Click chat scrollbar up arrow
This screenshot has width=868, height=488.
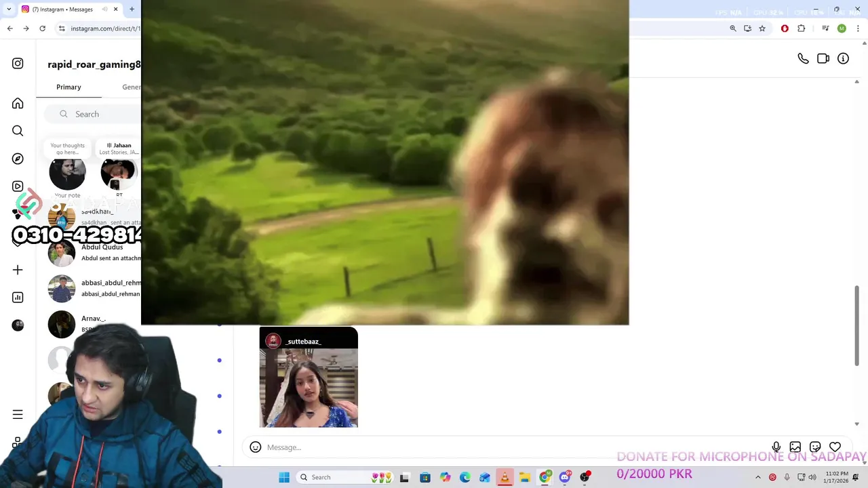[856, 81]
